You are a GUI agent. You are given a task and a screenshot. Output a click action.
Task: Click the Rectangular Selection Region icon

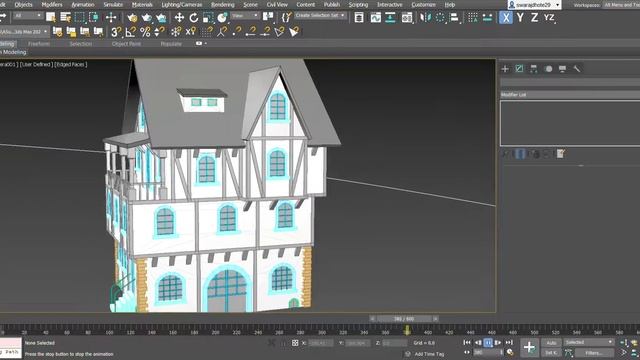[x=80, y=18]
